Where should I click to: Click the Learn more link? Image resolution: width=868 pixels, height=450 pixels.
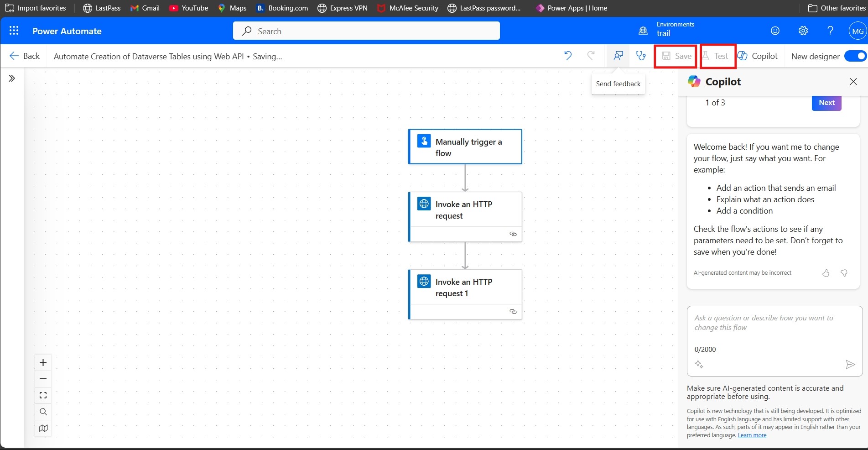tap(752, 435)
